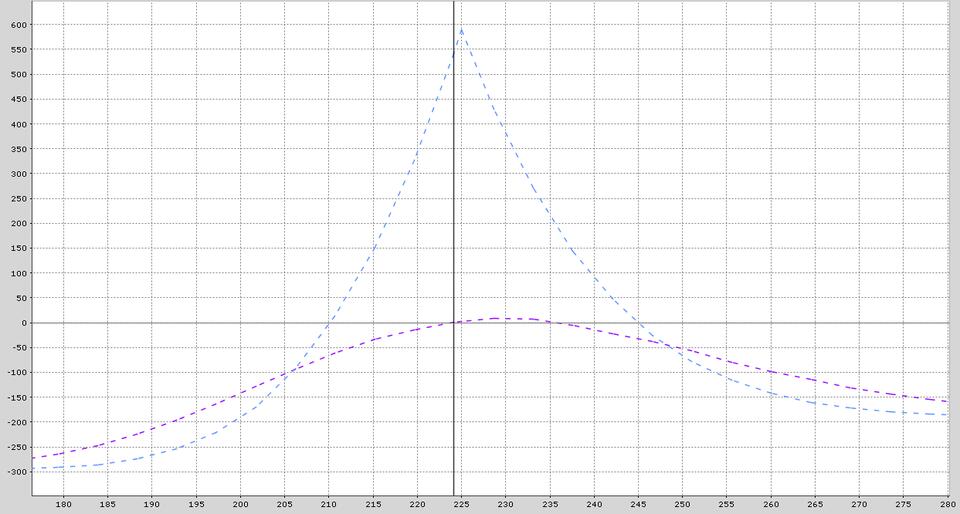This screenshot has width=960, height=514.
Task: Click the 190 price label on the bottom axis
Action: 152,504
